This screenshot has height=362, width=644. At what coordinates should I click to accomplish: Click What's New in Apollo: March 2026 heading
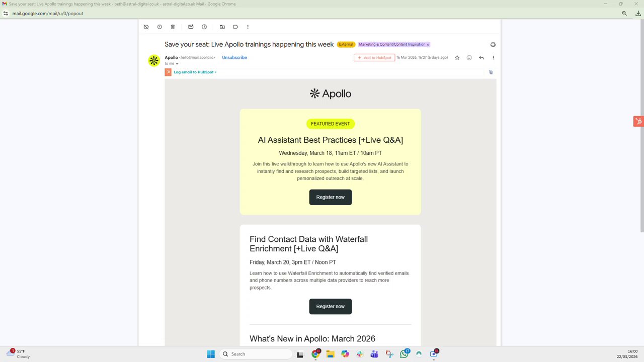(x=312, y=339)
